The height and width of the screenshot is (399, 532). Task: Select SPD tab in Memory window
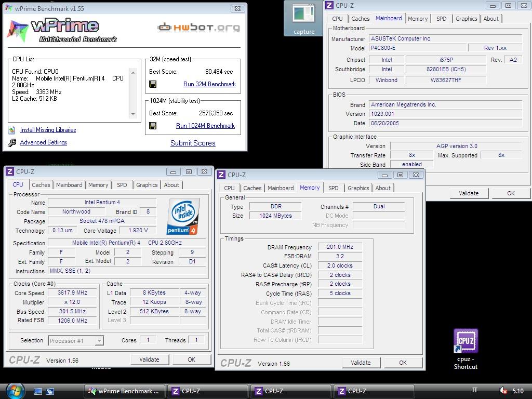[x=333, y=188]
